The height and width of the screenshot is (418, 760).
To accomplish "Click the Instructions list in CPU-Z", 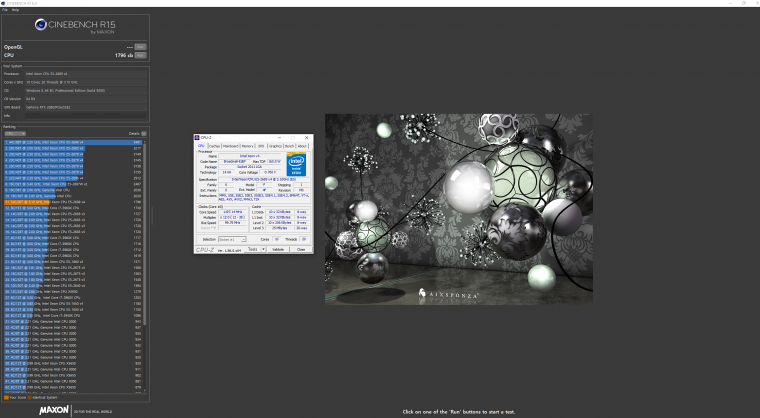I will 264,197.
